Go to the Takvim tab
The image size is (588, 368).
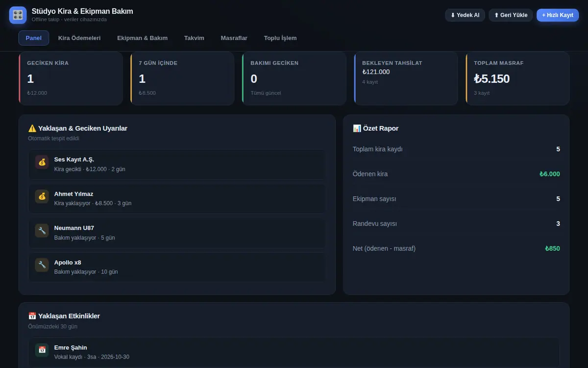194,38
